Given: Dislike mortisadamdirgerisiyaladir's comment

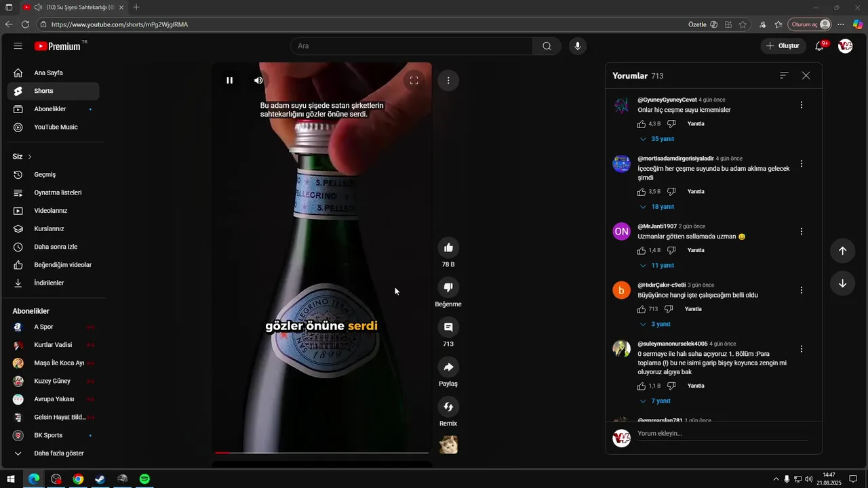Looking at the screenshot, I should pyautogui.click(x=671, y=192).
